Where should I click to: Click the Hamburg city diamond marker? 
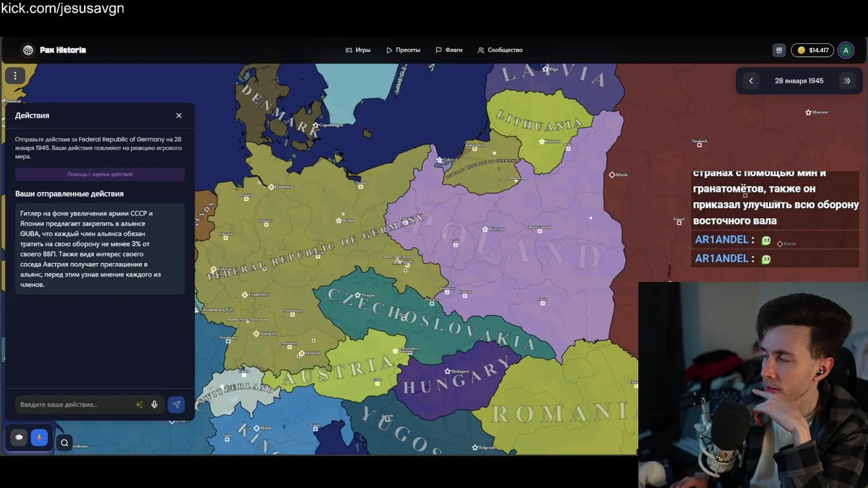pos(271,186)
